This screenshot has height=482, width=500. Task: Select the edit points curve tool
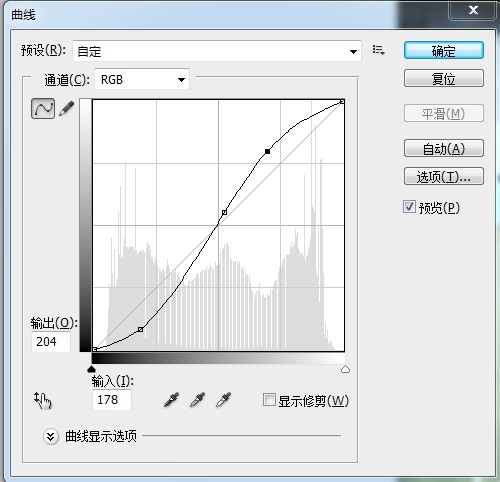tap(43, 108)
